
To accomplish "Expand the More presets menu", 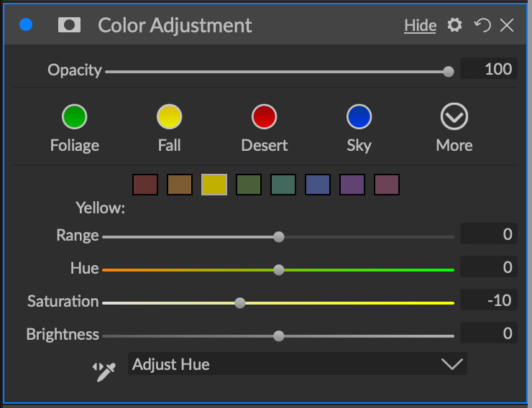I will (x=454, y=116).
